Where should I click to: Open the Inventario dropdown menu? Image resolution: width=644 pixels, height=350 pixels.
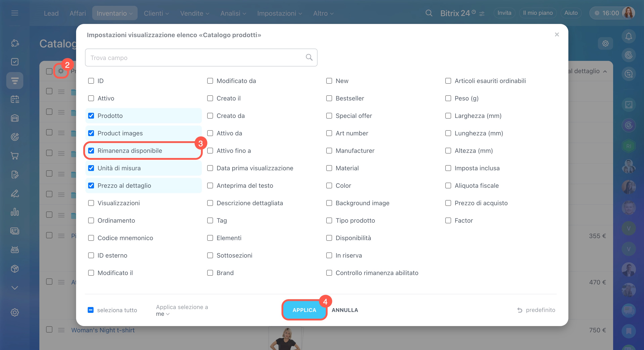(115, 13)
